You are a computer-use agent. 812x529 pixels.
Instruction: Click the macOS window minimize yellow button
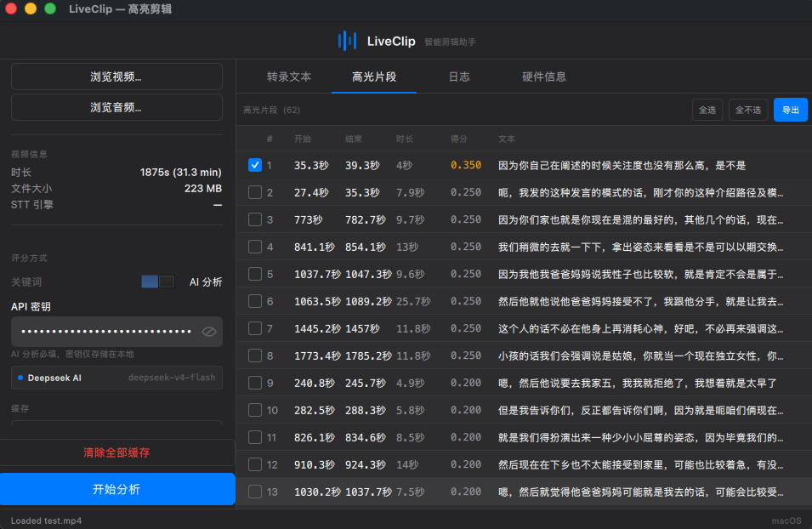click(31, 9)
